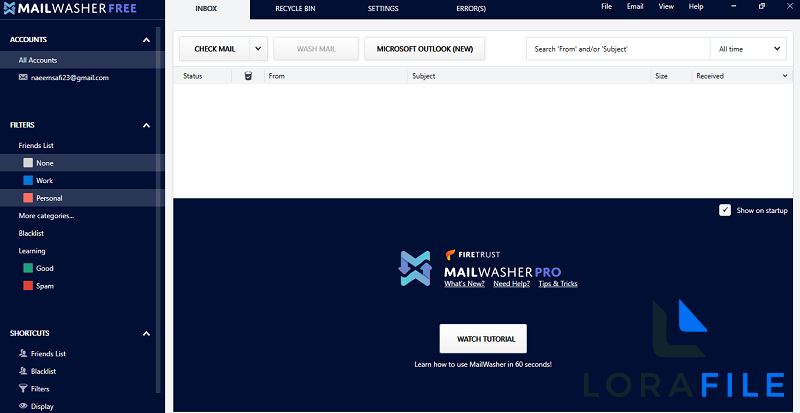Click the Display eye icon

(23, 406)
